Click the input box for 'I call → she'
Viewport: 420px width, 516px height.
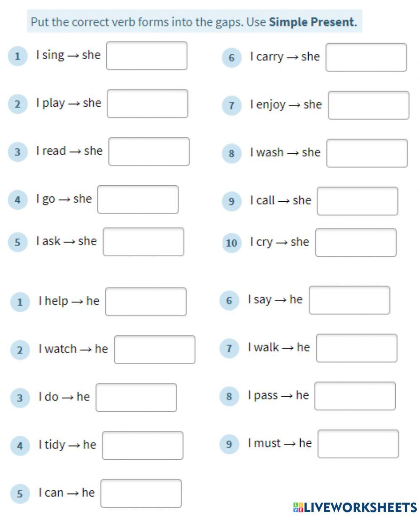(x=357, y=201)
